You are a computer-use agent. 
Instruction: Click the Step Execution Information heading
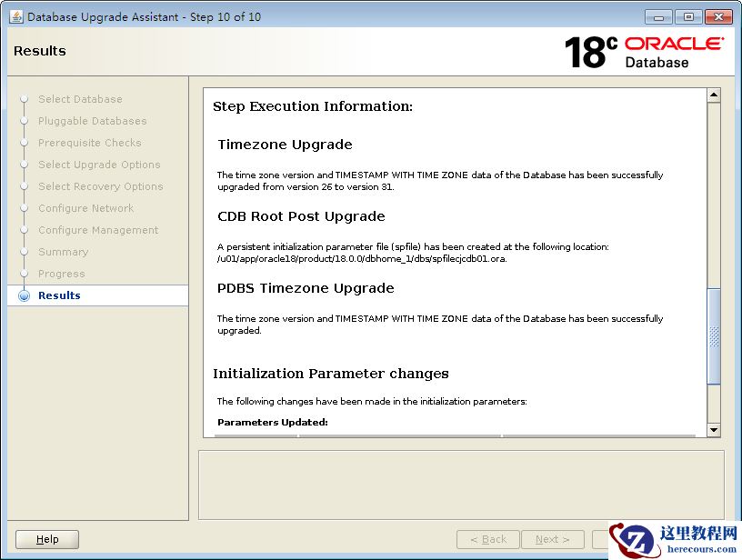(312, 106)
